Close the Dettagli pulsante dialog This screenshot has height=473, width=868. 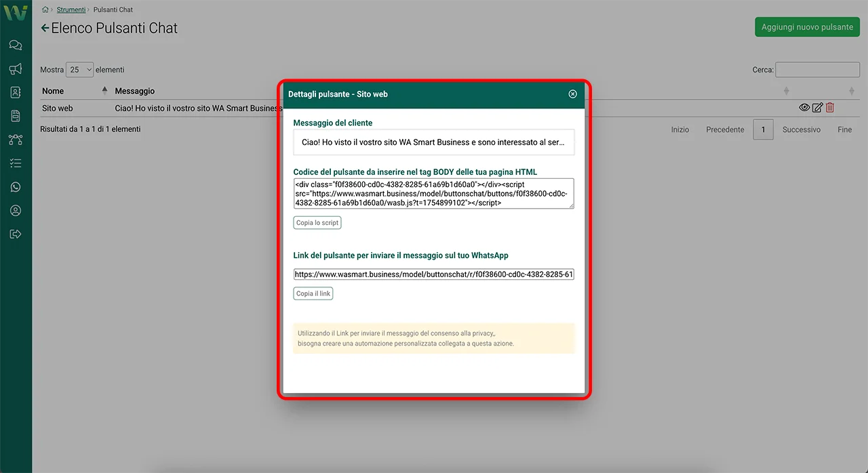(x=572, y=94)
